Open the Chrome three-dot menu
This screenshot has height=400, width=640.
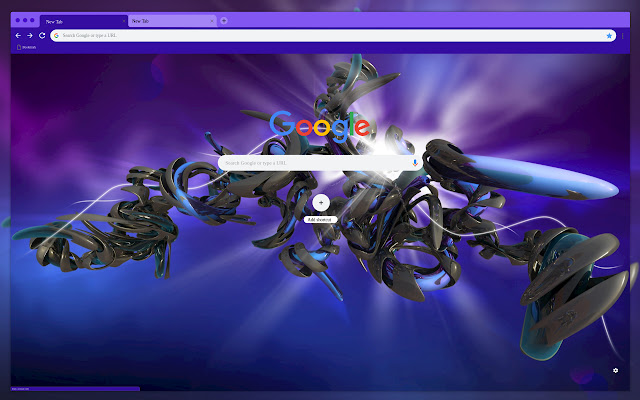click(623, 36)
